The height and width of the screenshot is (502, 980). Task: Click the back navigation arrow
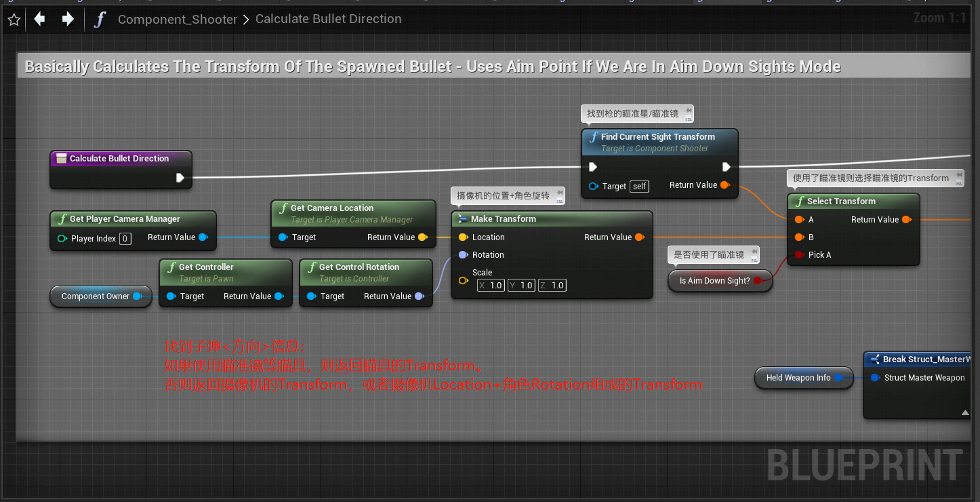(x=39, y=19)
